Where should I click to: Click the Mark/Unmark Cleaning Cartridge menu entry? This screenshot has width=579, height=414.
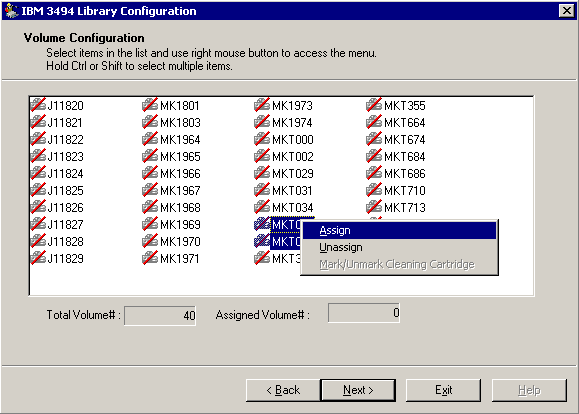tap(399, 264)
